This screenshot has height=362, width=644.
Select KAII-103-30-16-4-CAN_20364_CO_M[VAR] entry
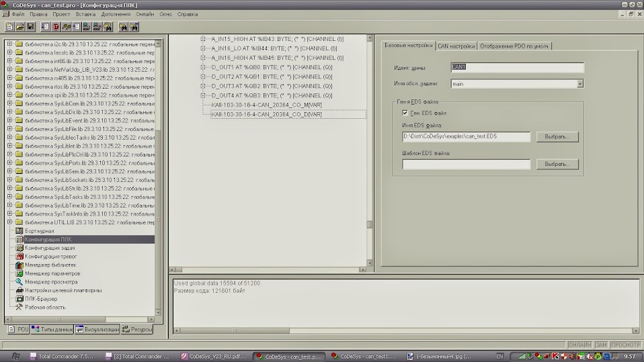(267, 105)
